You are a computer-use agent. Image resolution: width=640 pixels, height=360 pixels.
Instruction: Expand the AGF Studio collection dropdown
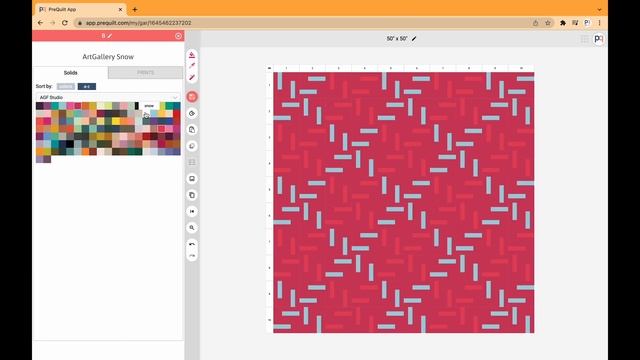108,97
